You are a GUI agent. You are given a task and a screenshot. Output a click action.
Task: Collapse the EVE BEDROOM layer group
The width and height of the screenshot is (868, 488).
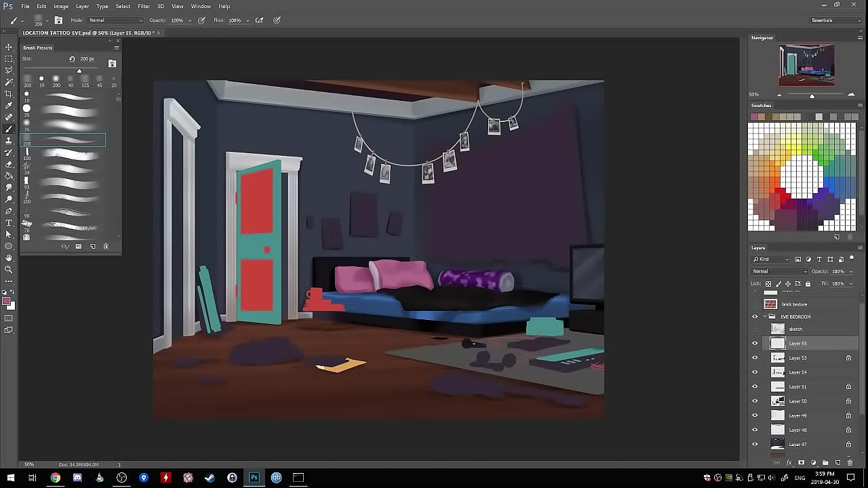765,317
